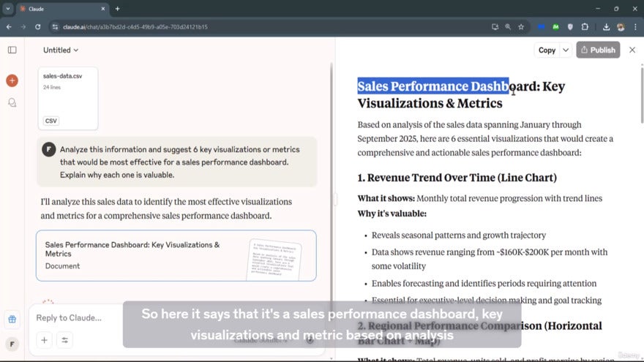Click the CSV badge on attachment
Viewport: 644px width, 362px height.
click(51, 121)
